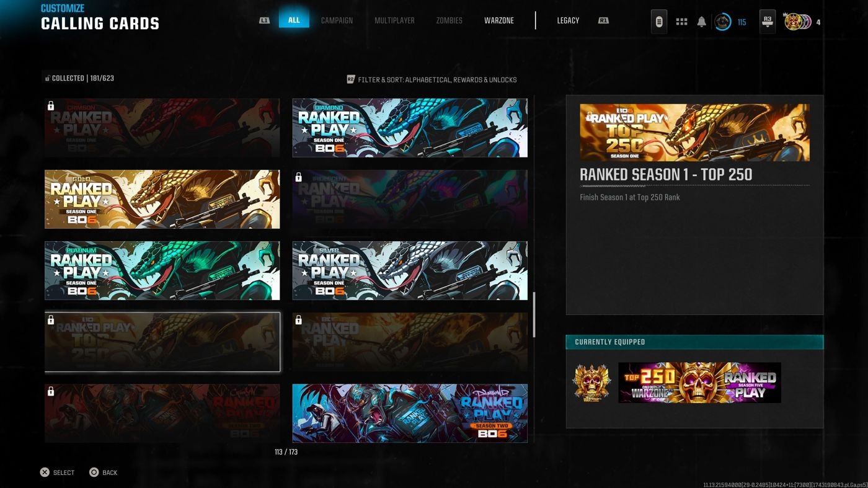
Task: Click the lock icon beside Collected
Action: point(47,78)
